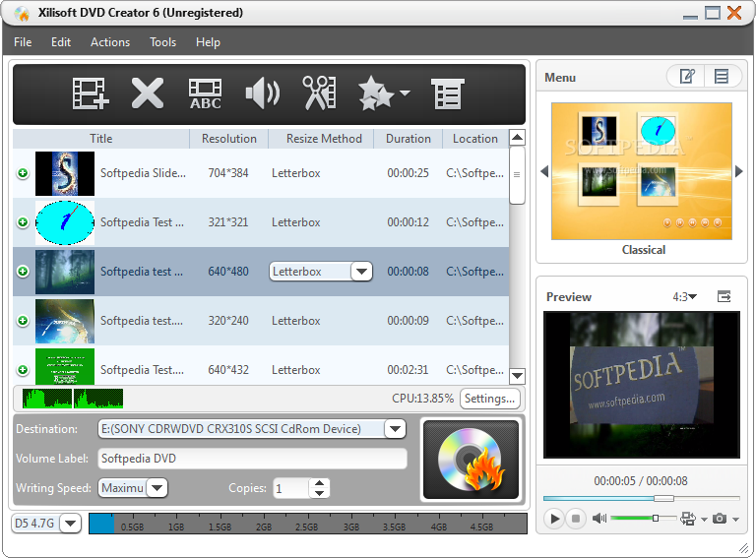This screenshot has width=756, height=558.
Task: Click the preview layout switch icon
Action: pyautogui.click(x=688, y=519)
